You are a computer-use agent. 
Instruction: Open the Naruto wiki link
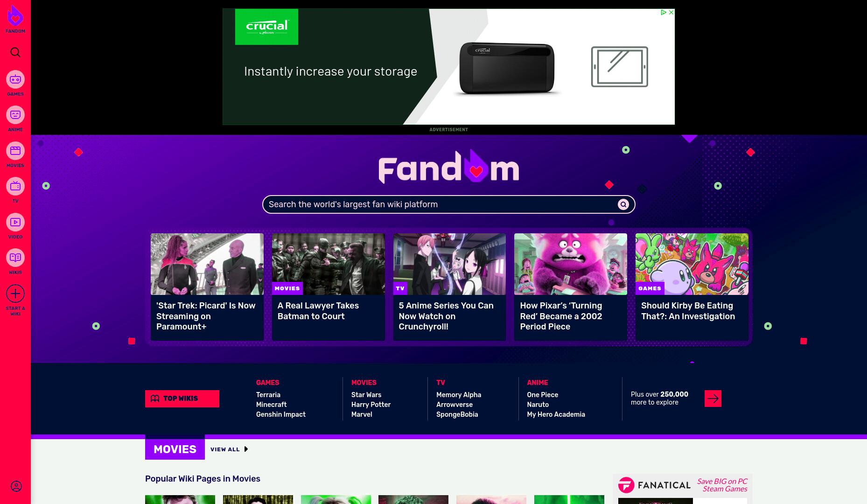click(538, 405)
